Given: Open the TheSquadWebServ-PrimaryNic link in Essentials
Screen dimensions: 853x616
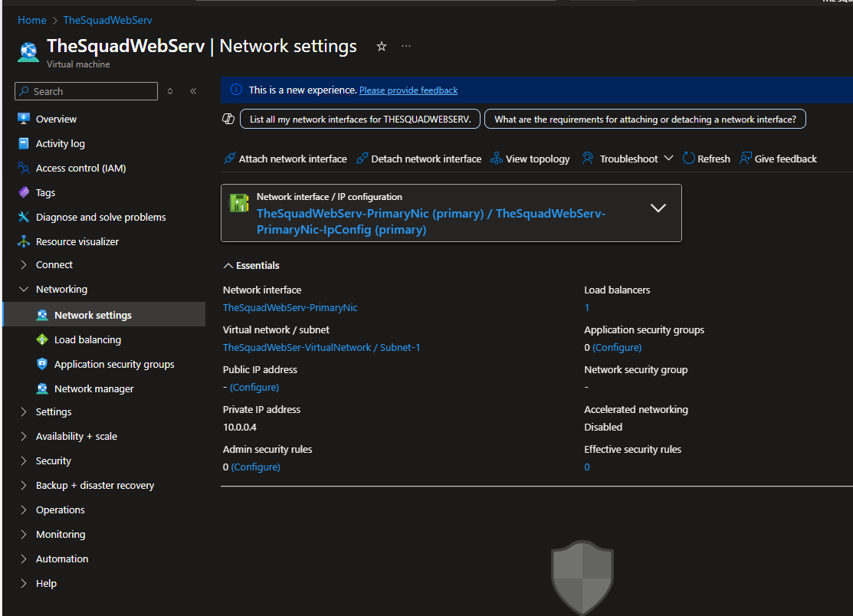Looking at the screenshot, I should coord(290,308).
